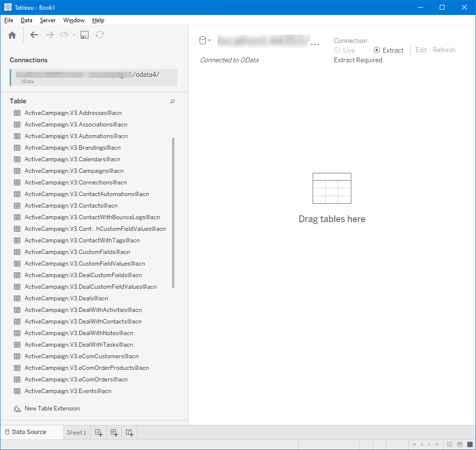476x450 pixels.
Task: Create a New Worksheet from bottom bar
Action: [x=98, y=432]
